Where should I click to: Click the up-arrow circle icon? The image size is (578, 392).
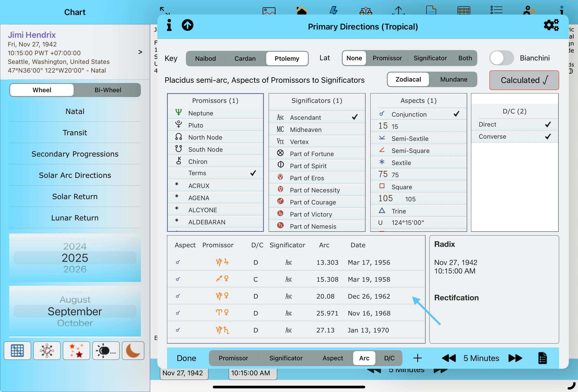click(187, 25)
